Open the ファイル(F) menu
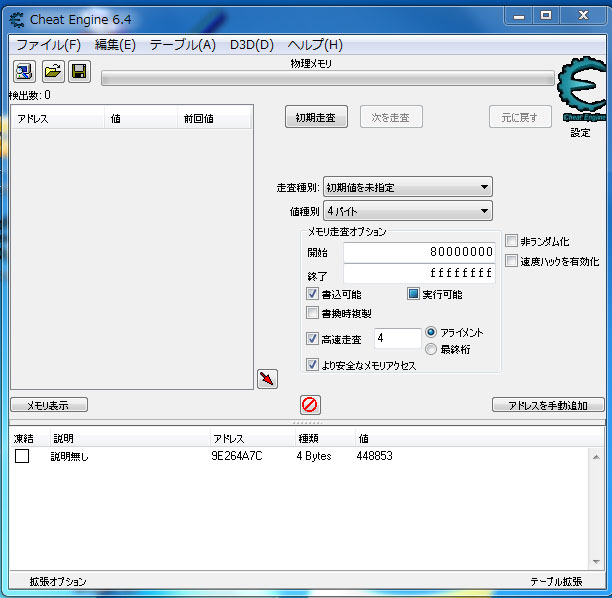The image size is (612, 598). point(48,45)
